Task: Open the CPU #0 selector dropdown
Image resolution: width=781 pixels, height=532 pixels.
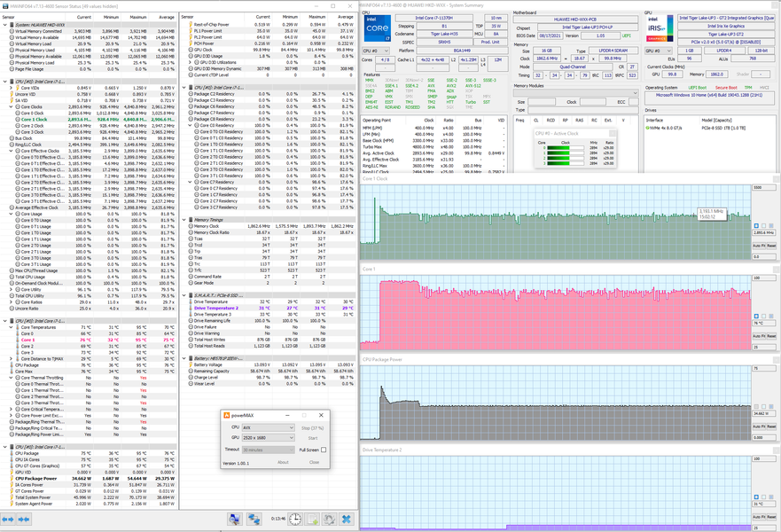Action: [x=376, y=51]
